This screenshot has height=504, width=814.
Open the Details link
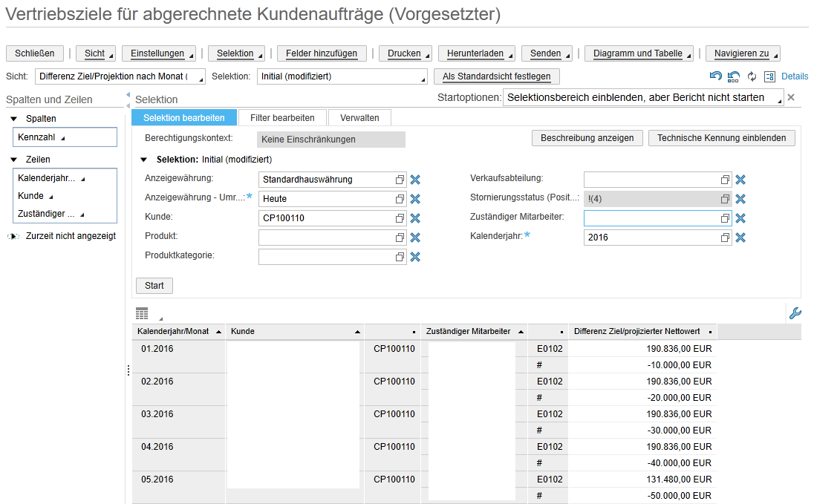(x=795, y=76)
